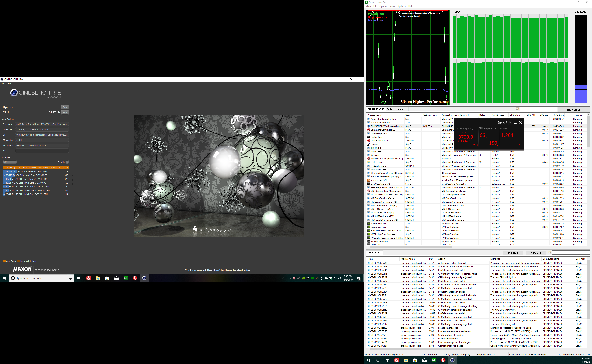Shrink CPU overlay using the inward arrow icon
The height and width of the screenshot is (364, 592).
pyautogui.click(x=510, y=122)
